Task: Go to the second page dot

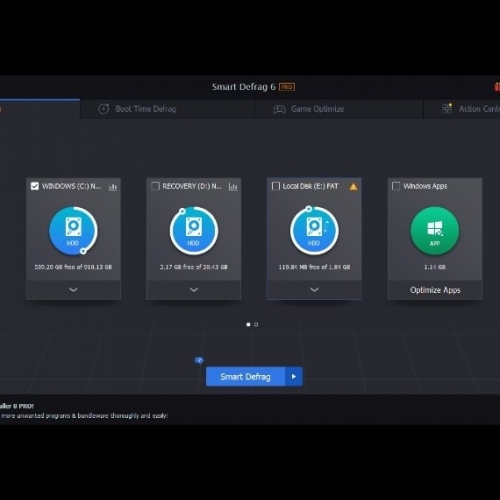Action: 256,324
